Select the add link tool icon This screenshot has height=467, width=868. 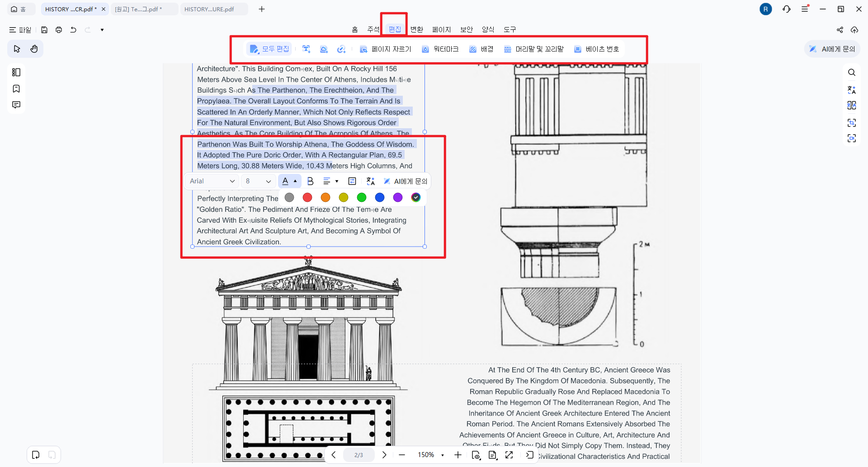pos(341,49)
